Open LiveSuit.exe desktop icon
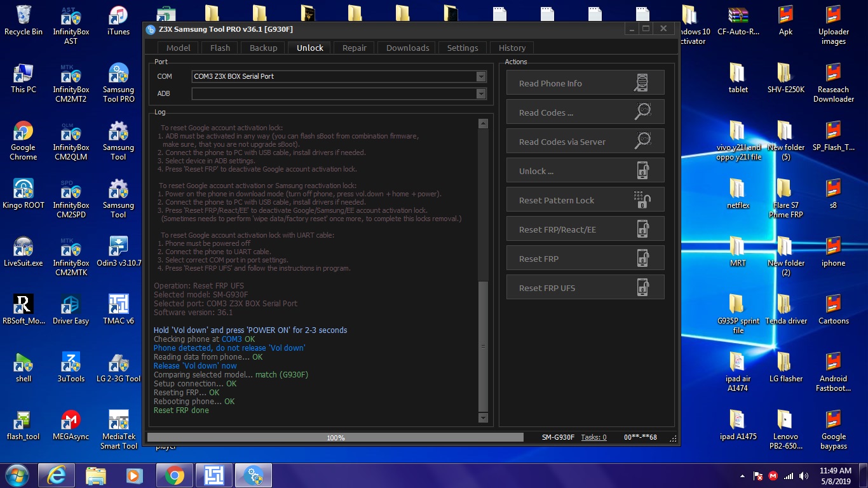Screen dimensions: 868x488 24,252
